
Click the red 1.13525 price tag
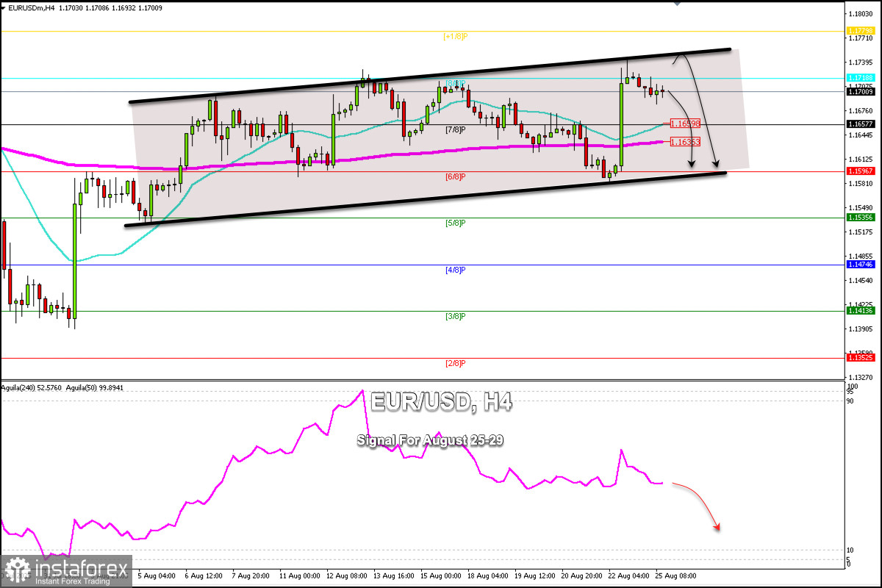pyautogui.click(x=860, y=357)
